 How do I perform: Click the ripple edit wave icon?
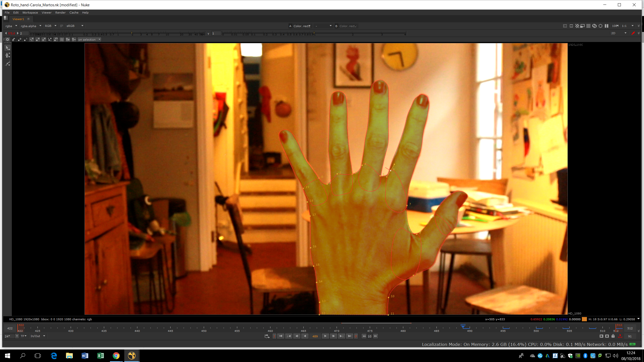[62, 39]
